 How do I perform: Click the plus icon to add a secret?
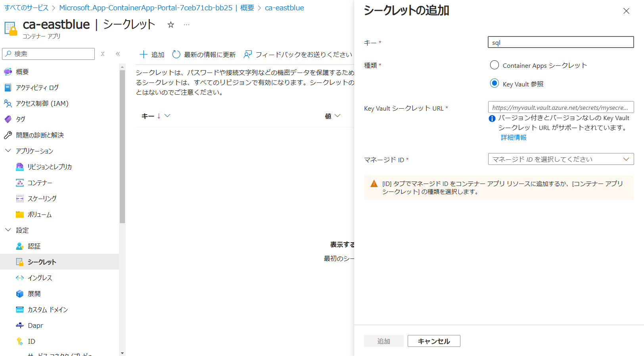[144, 54]
